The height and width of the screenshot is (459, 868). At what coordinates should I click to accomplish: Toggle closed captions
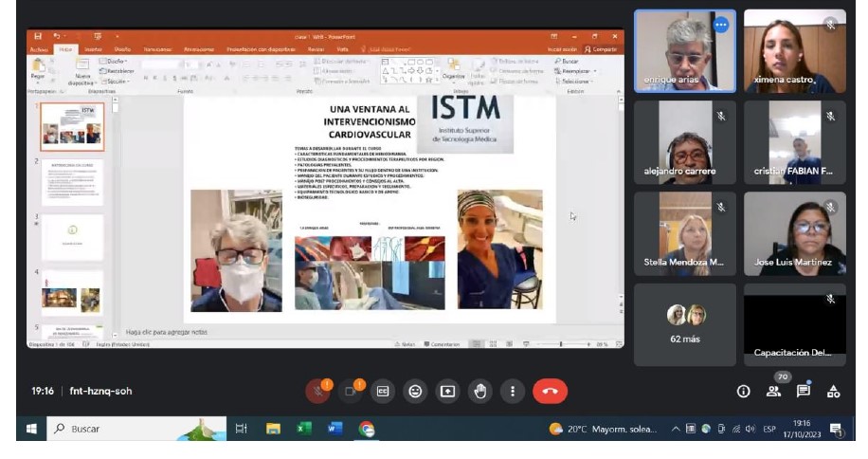pos(383,391)
